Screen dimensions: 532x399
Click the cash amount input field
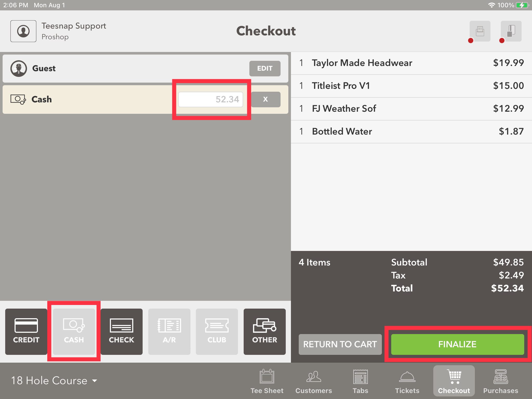coord(211,99)
